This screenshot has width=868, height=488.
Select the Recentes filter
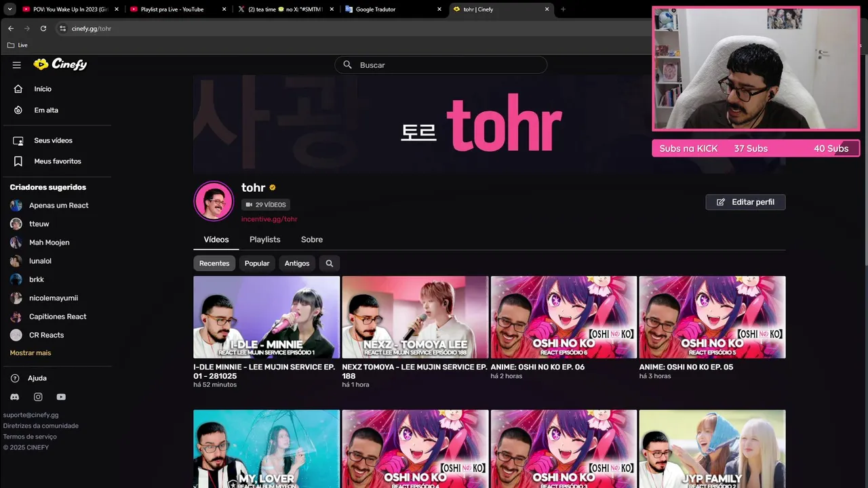pos(214,263)
